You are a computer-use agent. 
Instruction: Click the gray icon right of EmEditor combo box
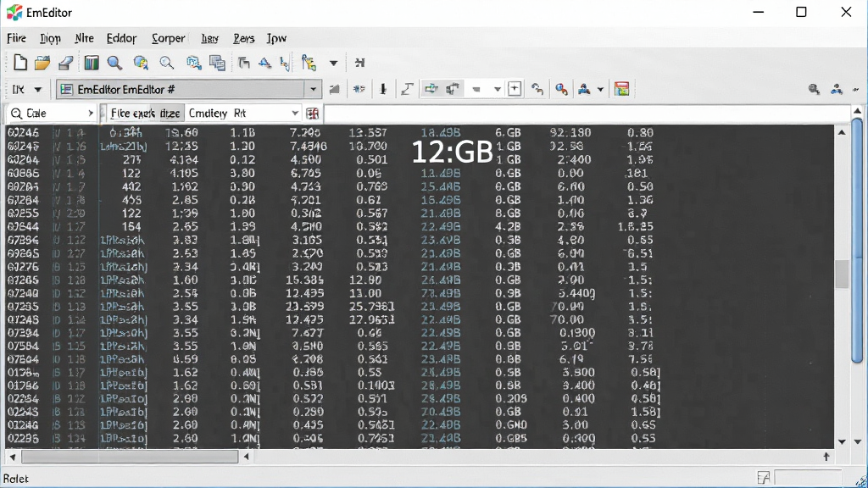point(334,89)
